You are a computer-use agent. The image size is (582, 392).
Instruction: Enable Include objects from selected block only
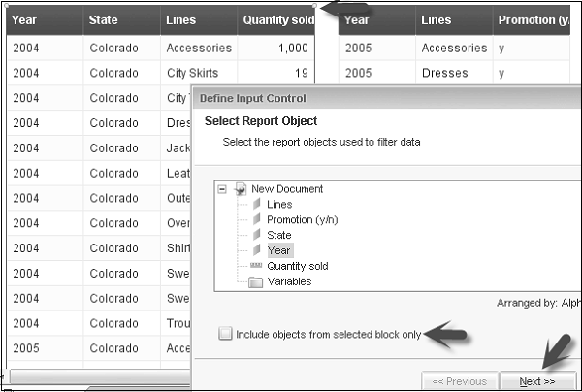226,335
